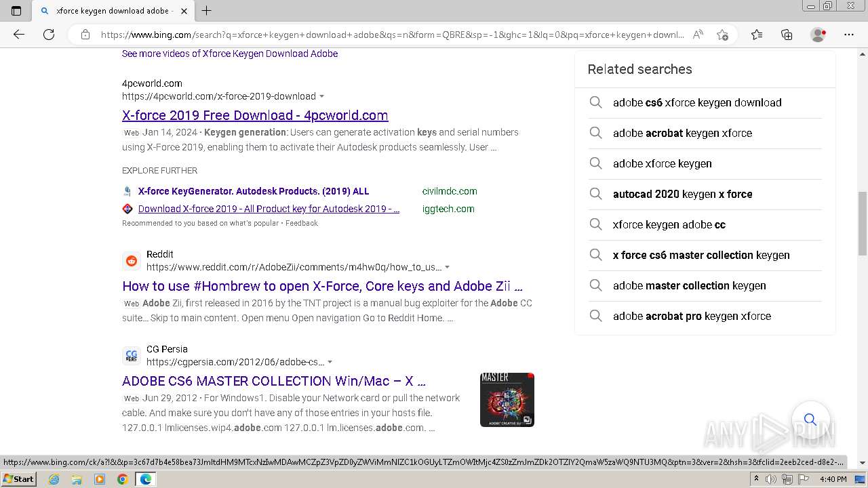Viewport: 868px width, 488px height.
Task: Click the Feedback link under recommendations
Action: point(301,223)
